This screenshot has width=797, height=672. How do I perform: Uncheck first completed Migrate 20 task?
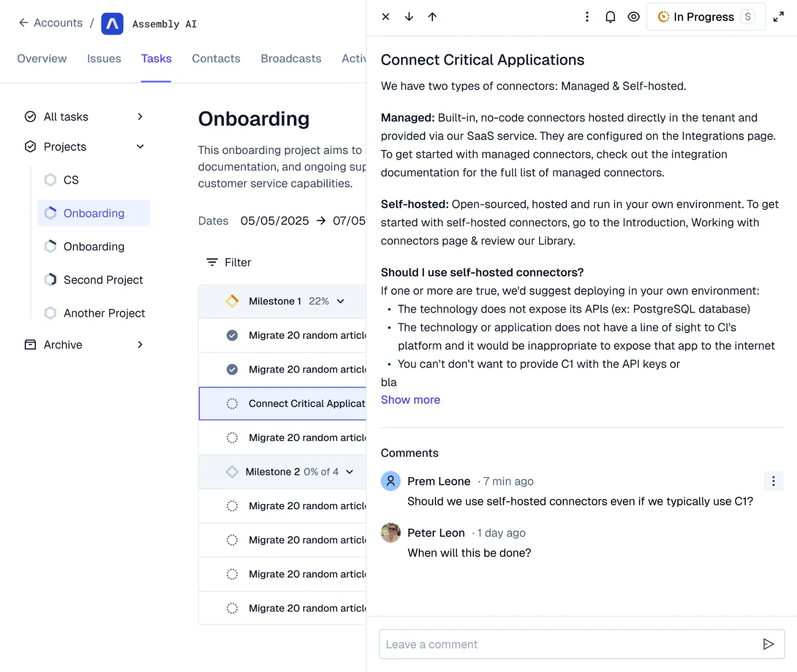click(x=232, y=335)
